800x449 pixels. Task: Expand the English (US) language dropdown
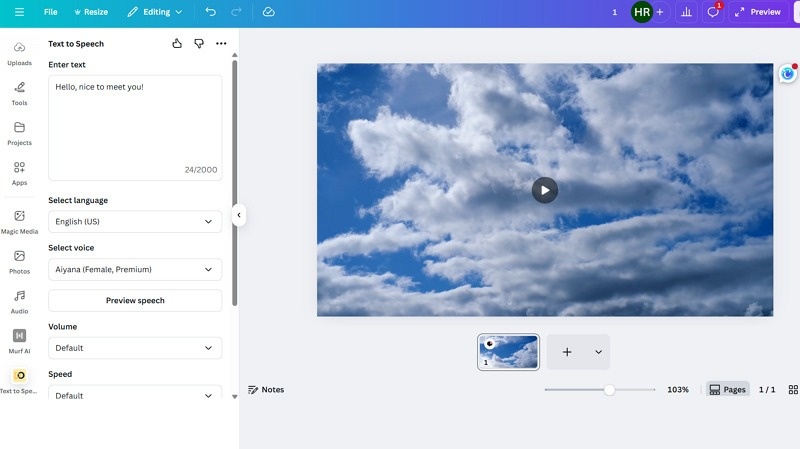135,221
